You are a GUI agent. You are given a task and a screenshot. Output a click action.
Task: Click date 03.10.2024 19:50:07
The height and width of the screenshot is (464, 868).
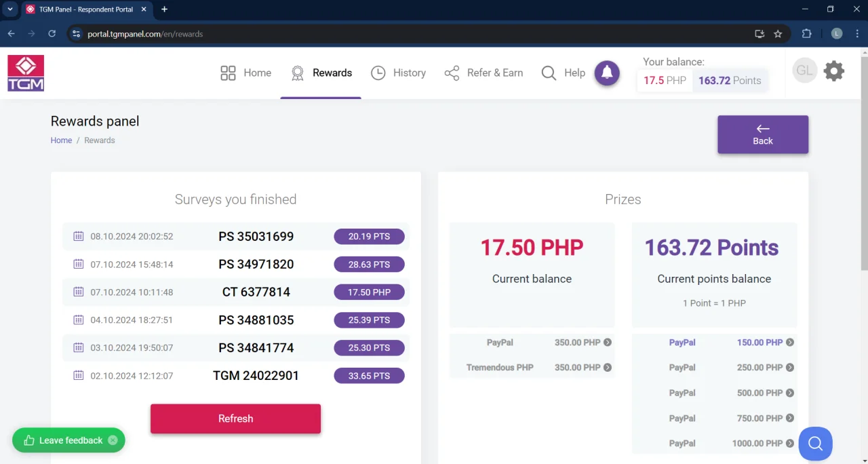click(132, 348)
